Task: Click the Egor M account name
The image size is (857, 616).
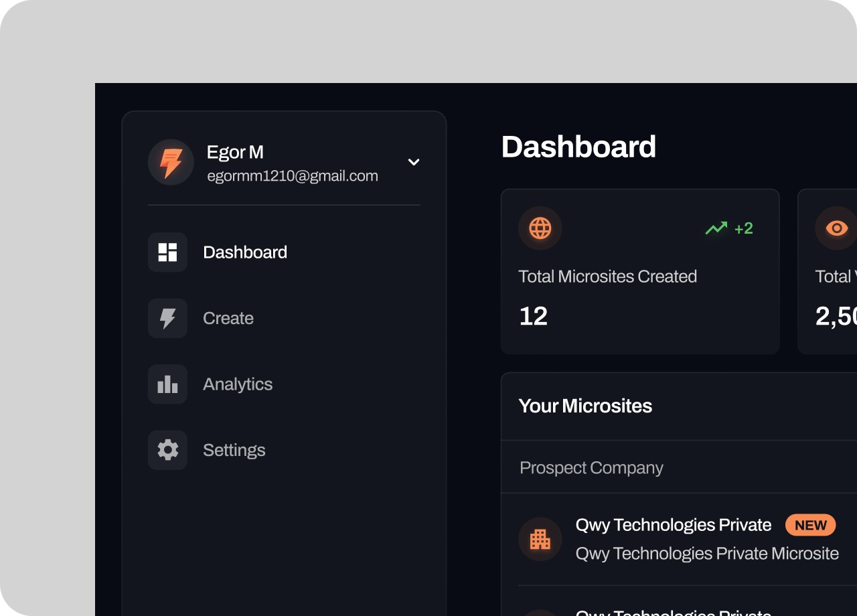Action: tap(235, 152)
